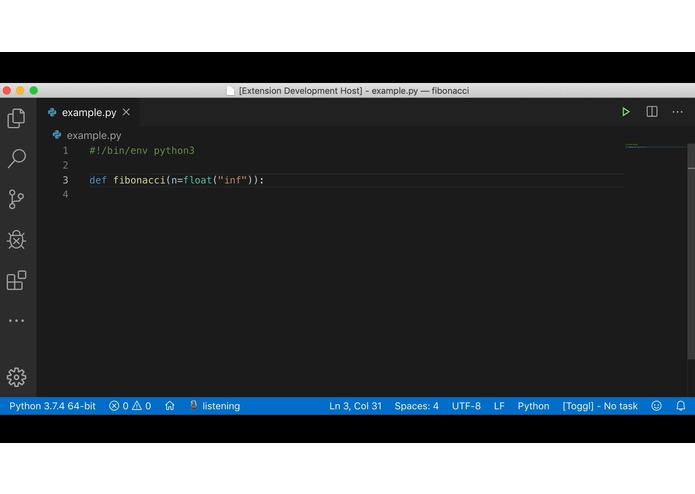The width and height of the screenshot is (695, 494).
Task: Click the home icon in the status bar
Action: pos(170,406)
